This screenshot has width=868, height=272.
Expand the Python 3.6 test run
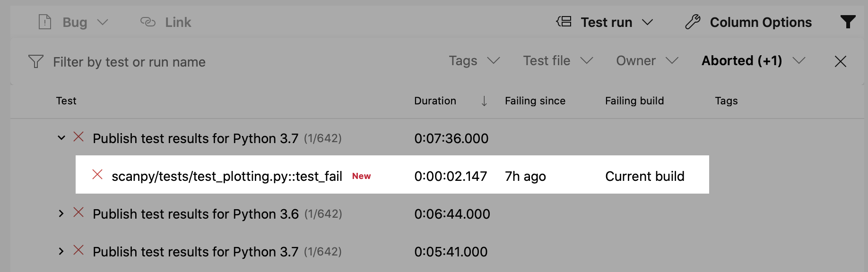click(61, 213)
